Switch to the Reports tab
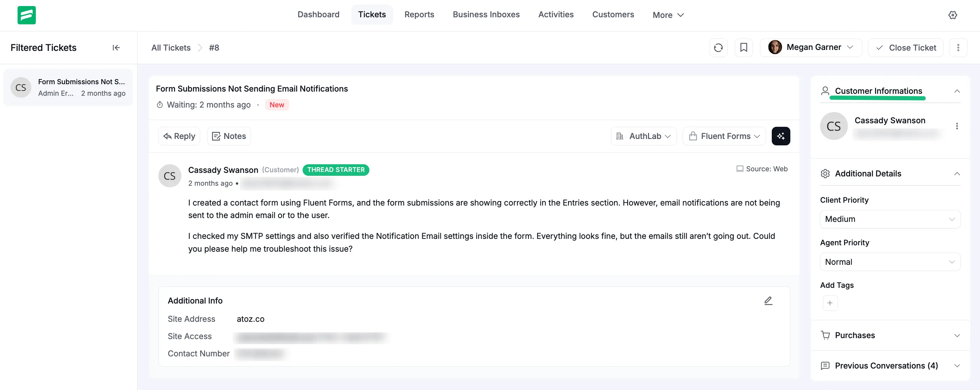The height and width of the screenshot is (390, 980). click(x=419, y=14)
